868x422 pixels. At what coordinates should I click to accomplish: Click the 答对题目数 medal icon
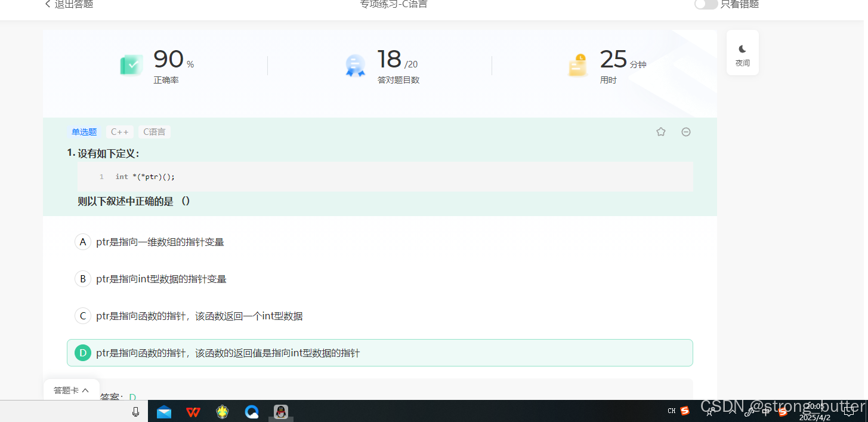356,66
